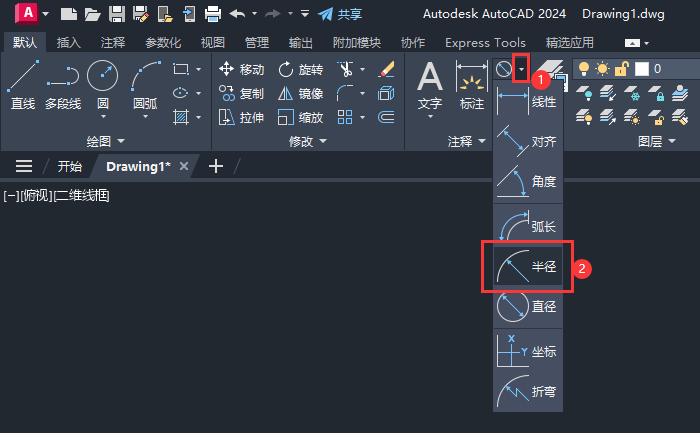Choose Linear (线性) dimension from the list
700x433 pixels.
528,101
